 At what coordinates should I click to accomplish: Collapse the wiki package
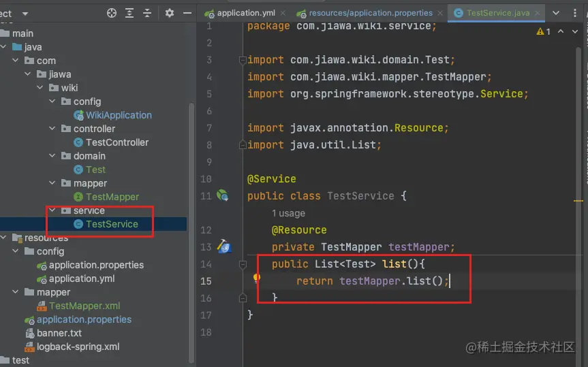pyautogui.click(x=40, y=88)
